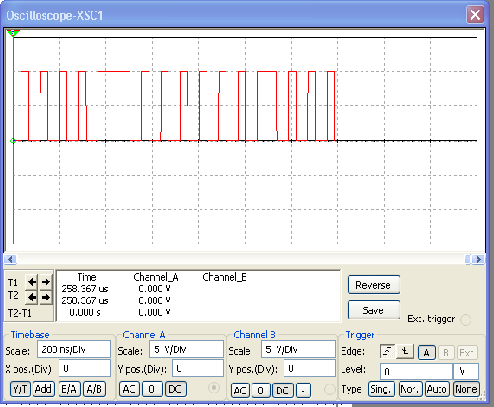Toggle the Ext. trigger radio button
494x407 pixels.
465,320
